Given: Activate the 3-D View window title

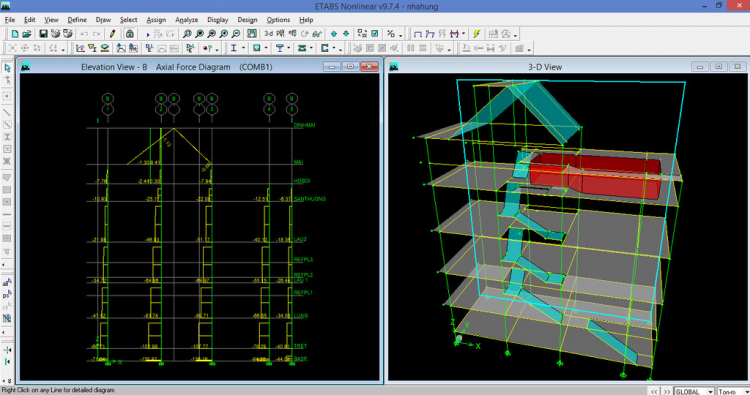Looking at the screenshot, I should click(x=545, y=67).
